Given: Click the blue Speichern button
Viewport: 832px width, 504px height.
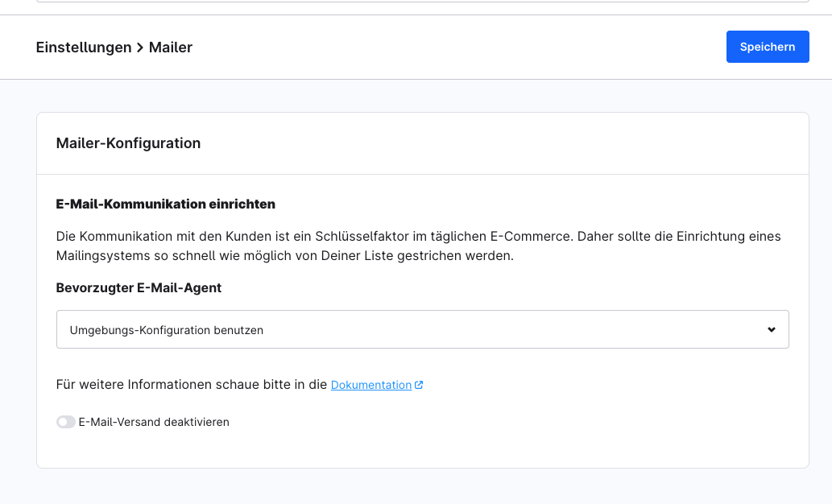Looking at the screenshot, I should pos(767,47).
